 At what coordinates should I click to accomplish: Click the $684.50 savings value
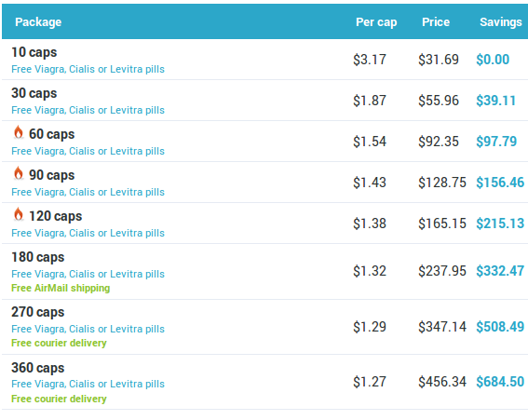click(x=500, y=382)
